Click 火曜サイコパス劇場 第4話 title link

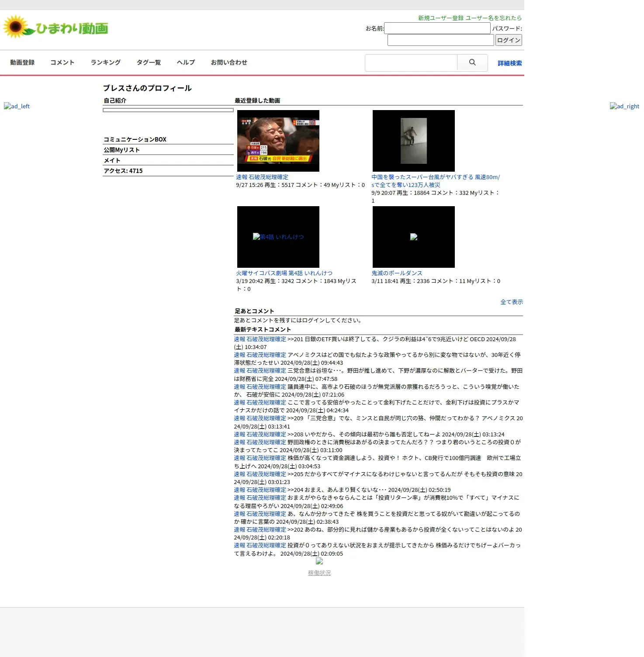[x=284, y=273]
